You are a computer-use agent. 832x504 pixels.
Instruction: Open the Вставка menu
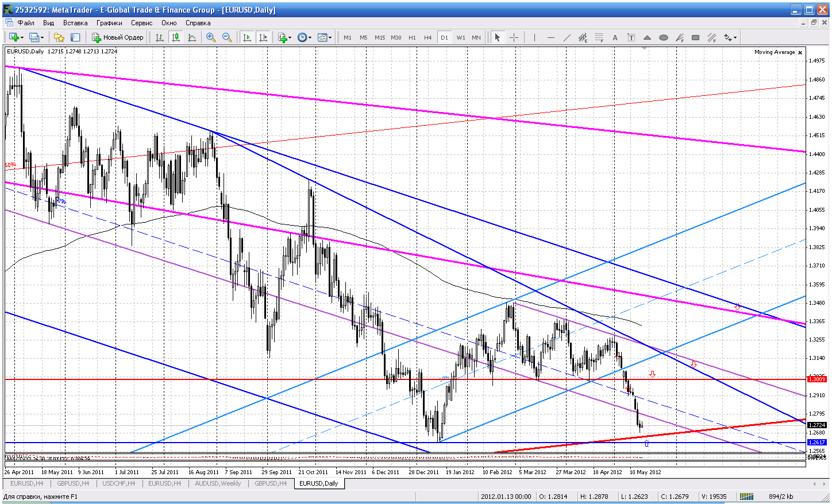(x=75, y=23)
